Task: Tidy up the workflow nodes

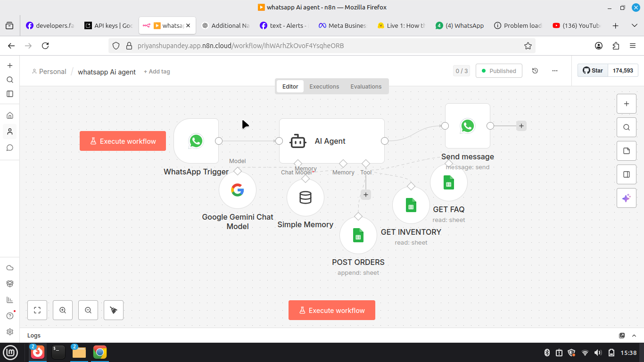Action: (x=114, y=310)
